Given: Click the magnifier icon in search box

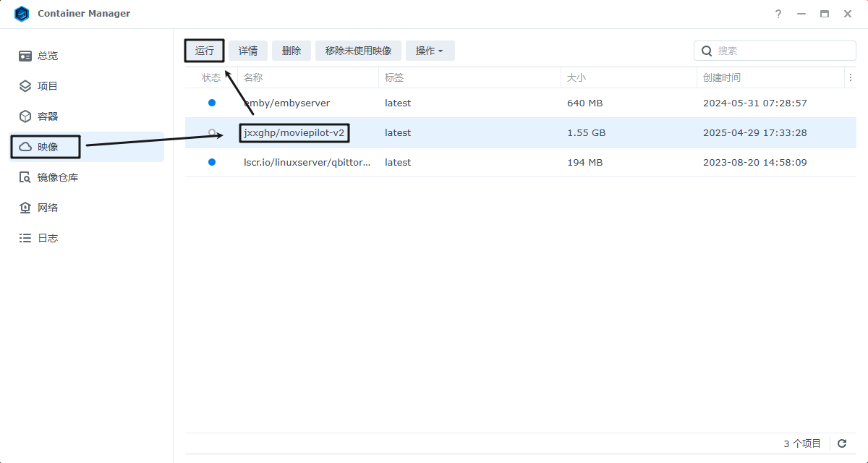Looking at the screenshot, I should 707,51.
